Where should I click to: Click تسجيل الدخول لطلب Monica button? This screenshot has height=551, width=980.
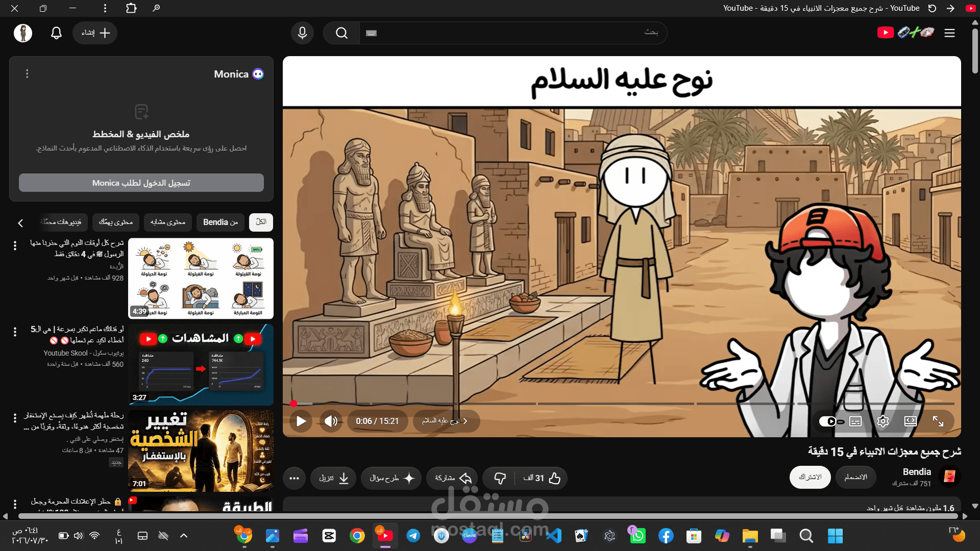pyautogui.click(x=141, y=183)
